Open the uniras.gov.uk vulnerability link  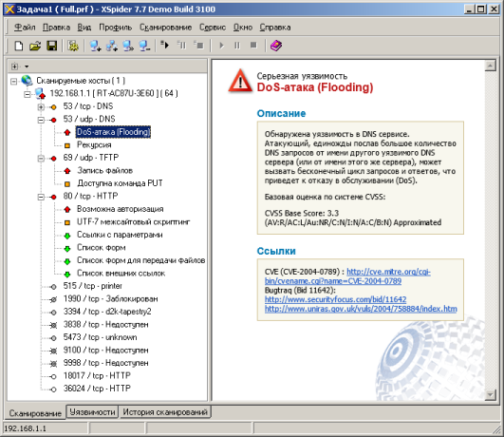coord(361,309)
